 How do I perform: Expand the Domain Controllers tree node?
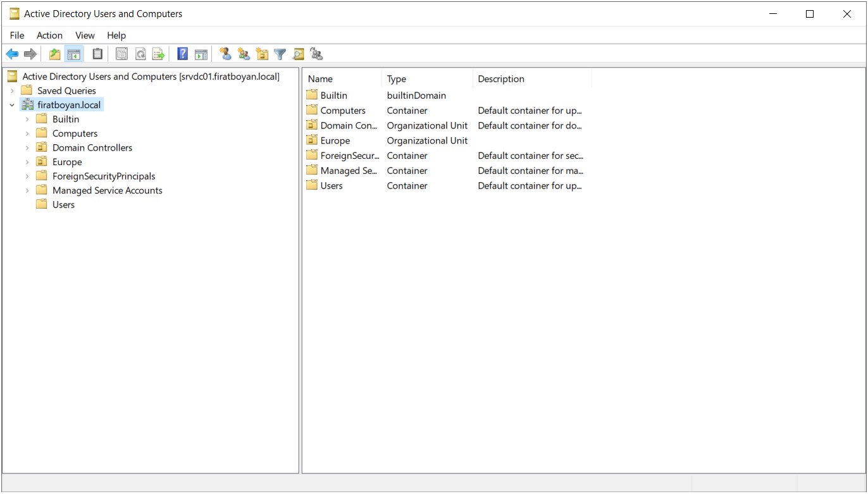pos(27,147)
